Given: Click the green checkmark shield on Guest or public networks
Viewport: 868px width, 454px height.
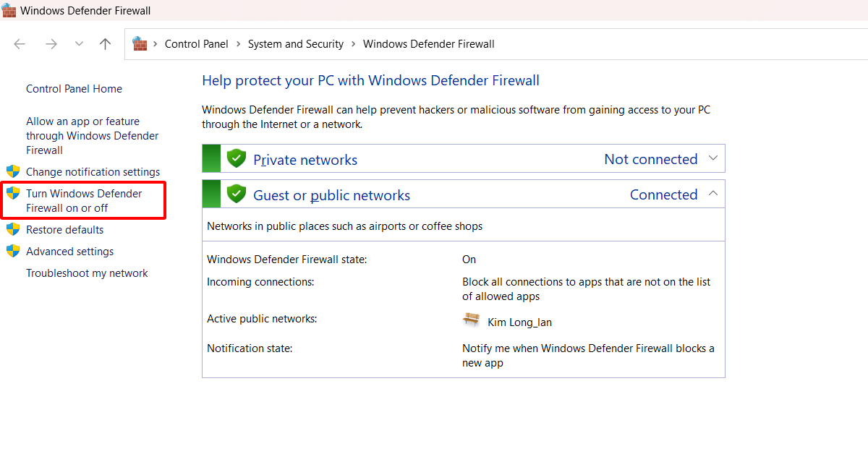Looking at the screenshot, I should tap(237, 193).
